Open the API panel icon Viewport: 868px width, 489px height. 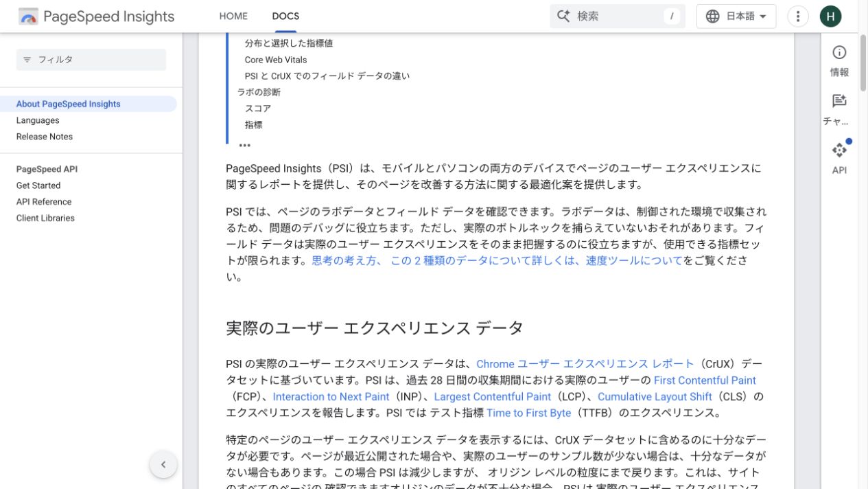tap(839, 150)
